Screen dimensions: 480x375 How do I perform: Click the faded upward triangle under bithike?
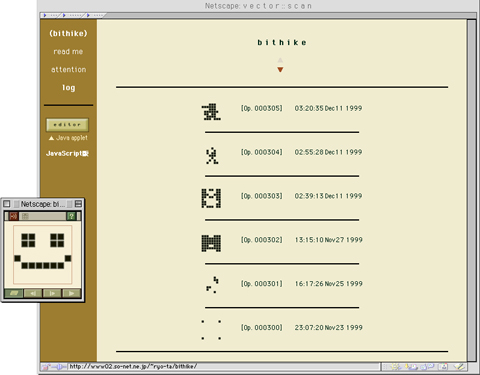pyautogui.click(x=280, y=60)
